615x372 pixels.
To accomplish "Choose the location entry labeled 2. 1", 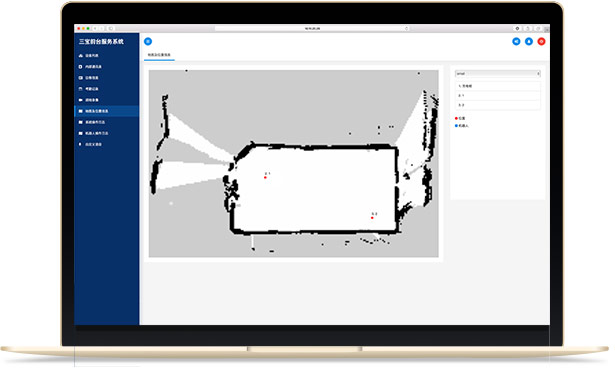I will point(498,96).
